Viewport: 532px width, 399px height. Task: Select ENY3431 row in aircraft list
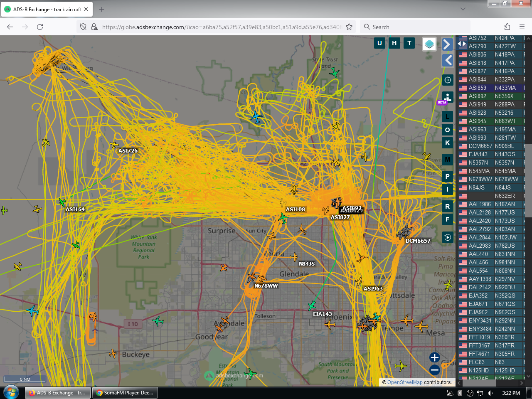[x=491, y=320]
